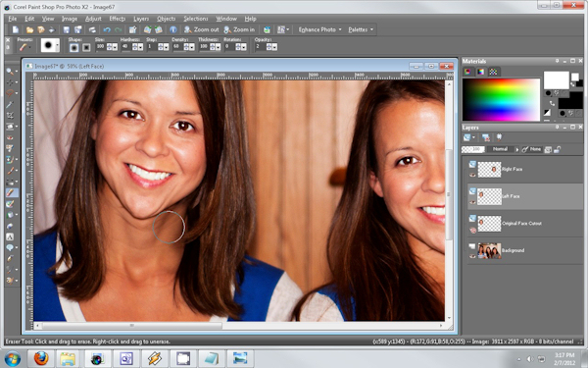The width and height of the screenshot is (588, 368).
Task: Select the Background Eraser tool
Action: pos(10,204)
